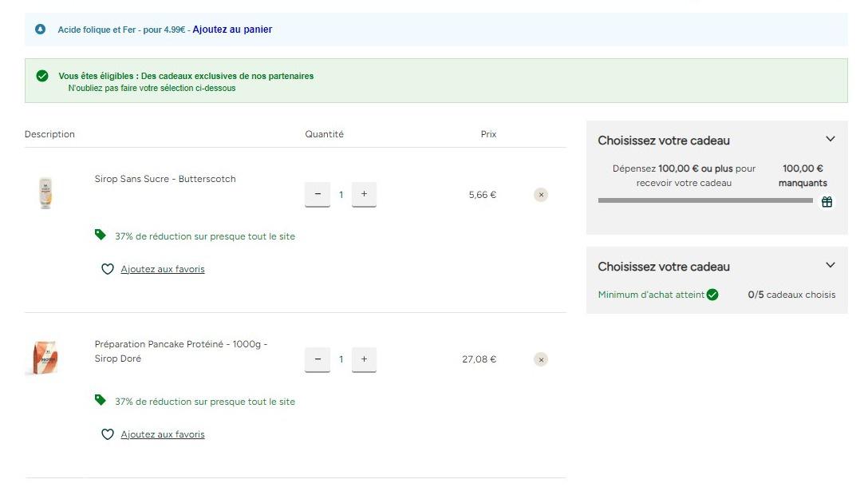Expand the second Choisissez votre cadeau panel
868x503 pixels.
coord(830,265)
